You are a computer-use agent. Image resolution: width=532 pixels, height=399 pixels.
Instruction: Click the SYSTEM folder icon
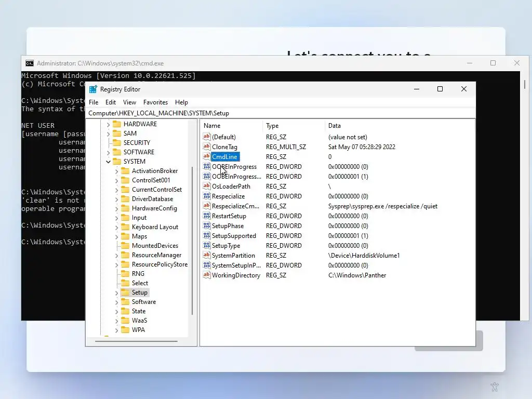pos(117,162)
